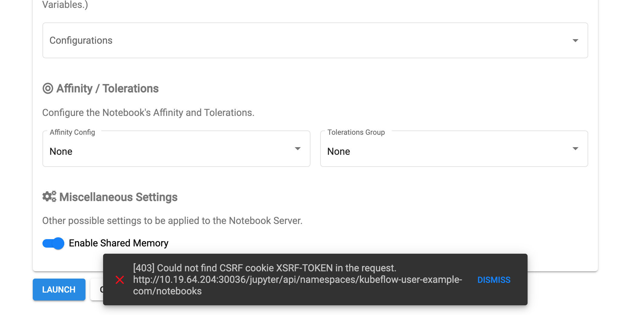Click the Affinity Config field label
644x315 pixels.
[72, 132]
